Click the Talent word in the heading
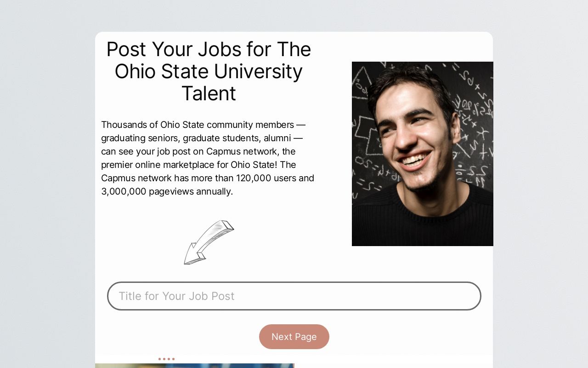This screenshot has height=368, width=588. (209, 93)
